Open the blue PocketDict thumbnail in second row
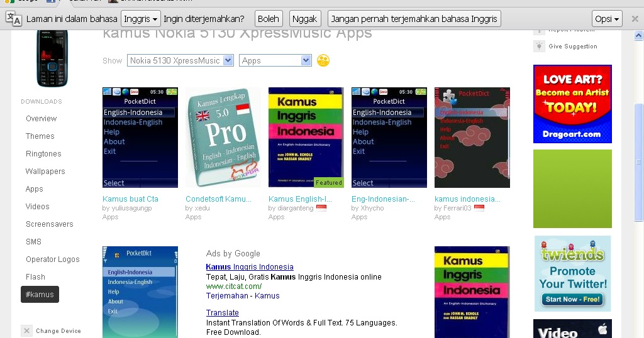 point(140,292)
